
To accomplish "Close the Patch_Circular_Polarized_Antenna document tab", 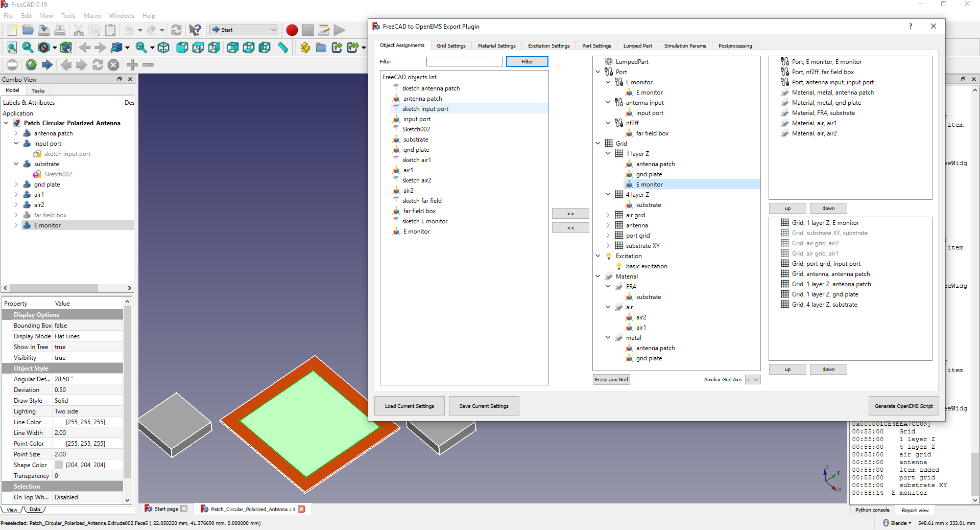I will coord(301,509).
